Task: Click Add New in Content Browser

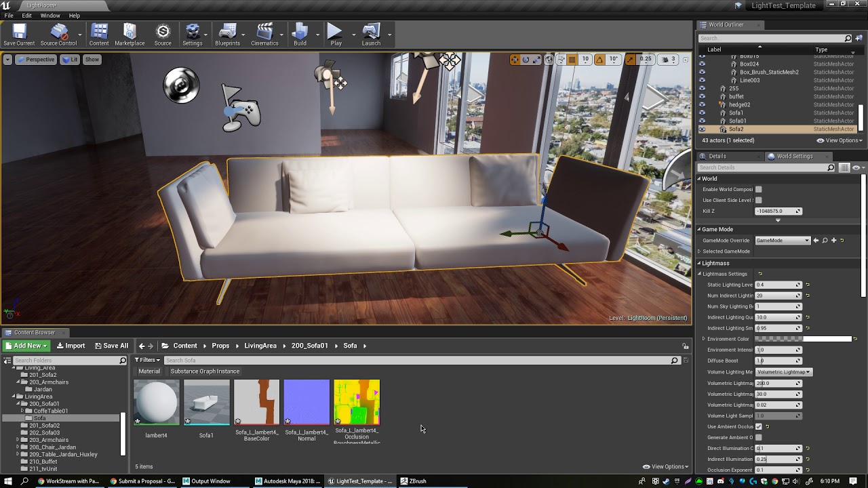Action: click(x=27, y=346)
